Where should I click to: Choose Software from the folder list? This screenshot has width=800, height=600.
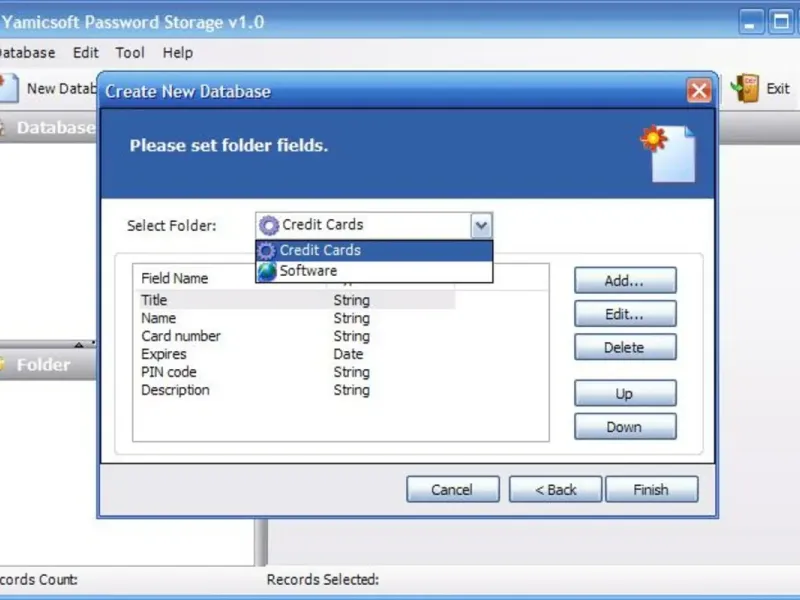point(374,271)
